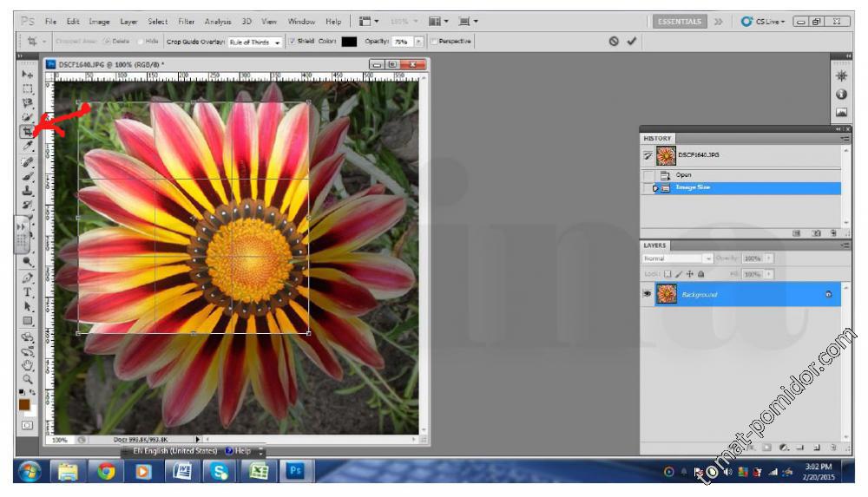Commit the crop with the checkmark icon
The image size is (868, 497).
click(631, 41)
